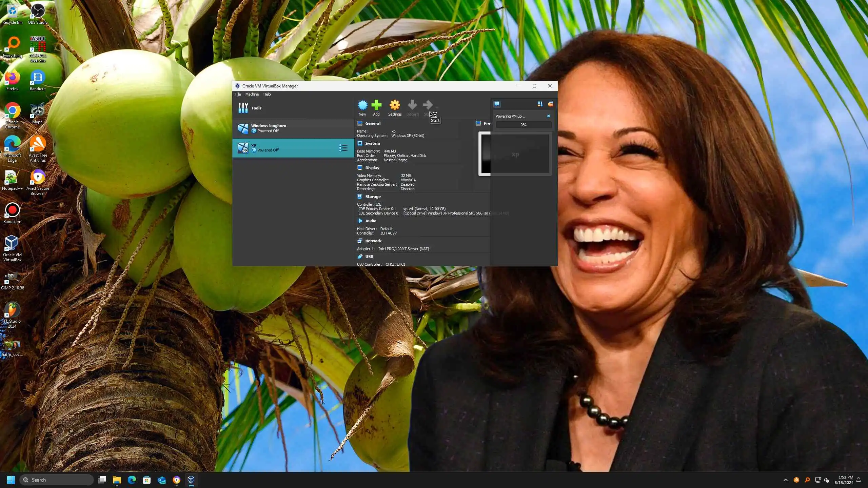
Task: Open the Start button dropdown arrow
Action: point(437,107)
